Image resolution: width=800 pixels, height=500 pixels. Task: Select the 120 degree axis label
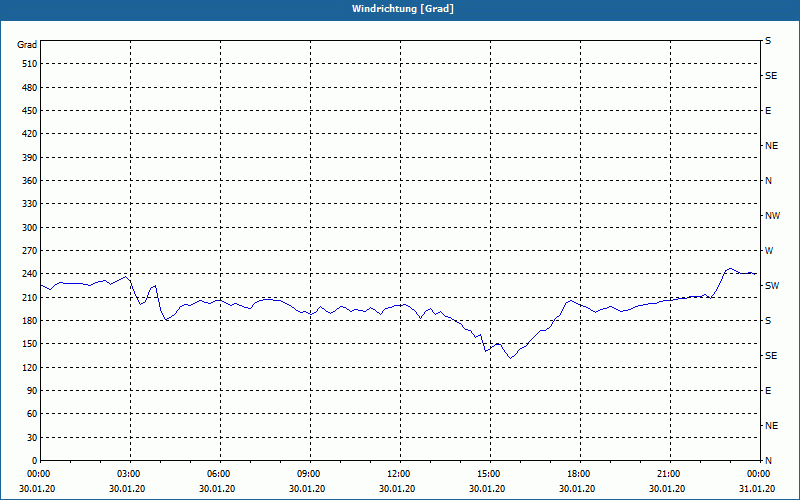point(30,367)
